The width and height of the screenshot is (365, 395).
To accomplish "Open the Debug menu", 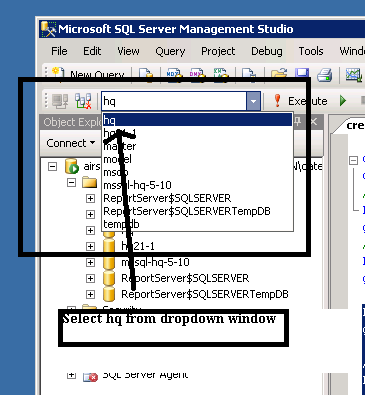I will [267, 51].
